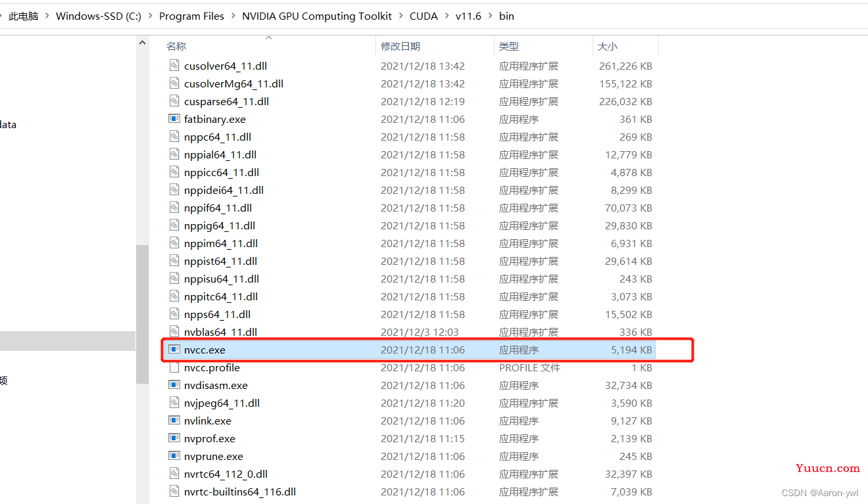Select the cusolver64_11.dll file name
868x504 pixels.
pos(226,66)
